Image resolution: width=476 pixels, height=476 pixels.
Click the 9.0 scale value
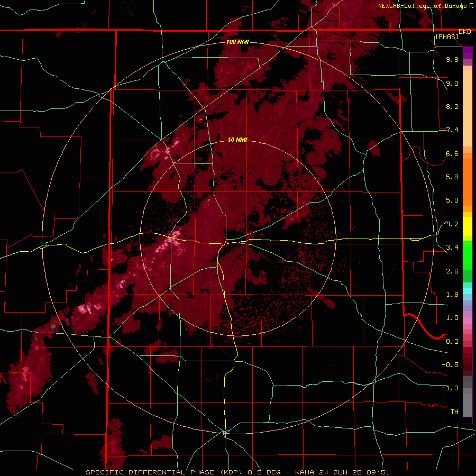point(452,83)
